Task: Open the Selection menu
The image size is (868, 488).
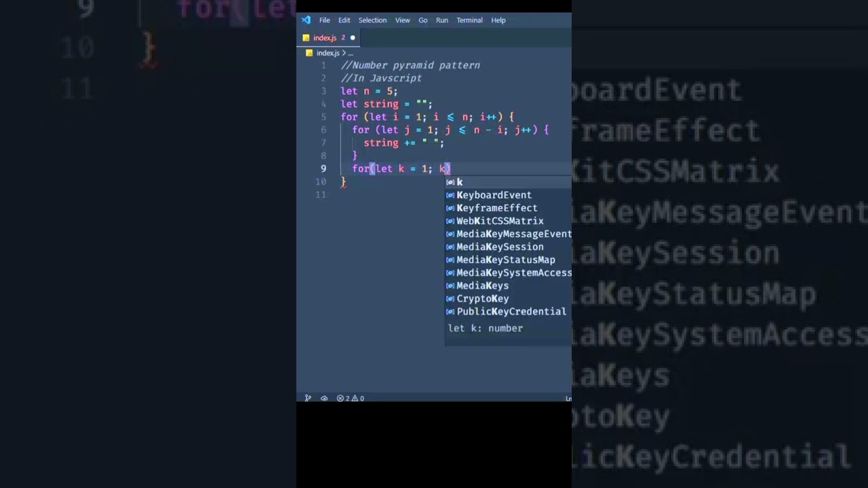Action: 372,20
